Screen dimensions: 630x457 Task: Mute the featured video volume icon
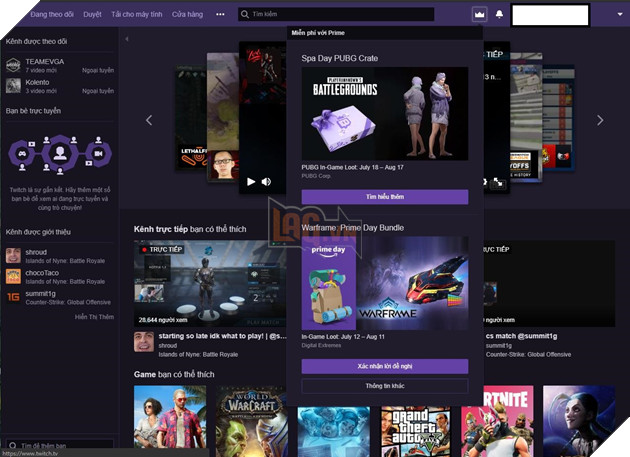266,182
